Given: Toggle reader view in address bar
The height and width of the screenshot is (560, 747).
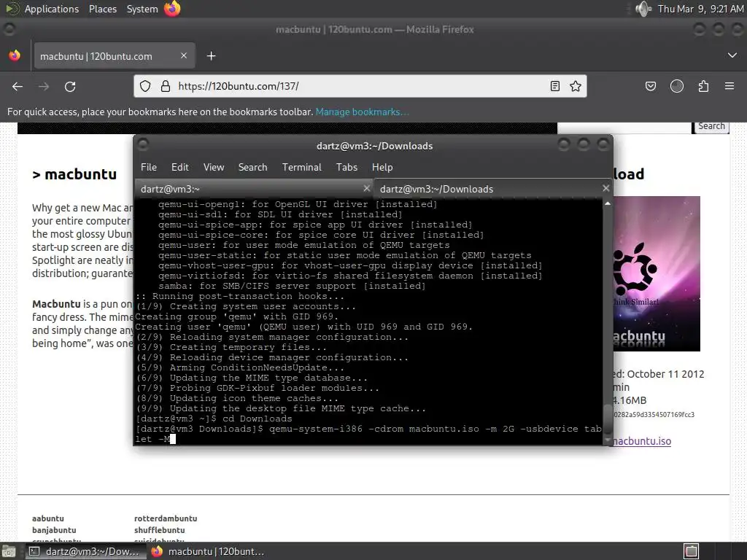Looking at the screenshot, I should tap(555, 86).
